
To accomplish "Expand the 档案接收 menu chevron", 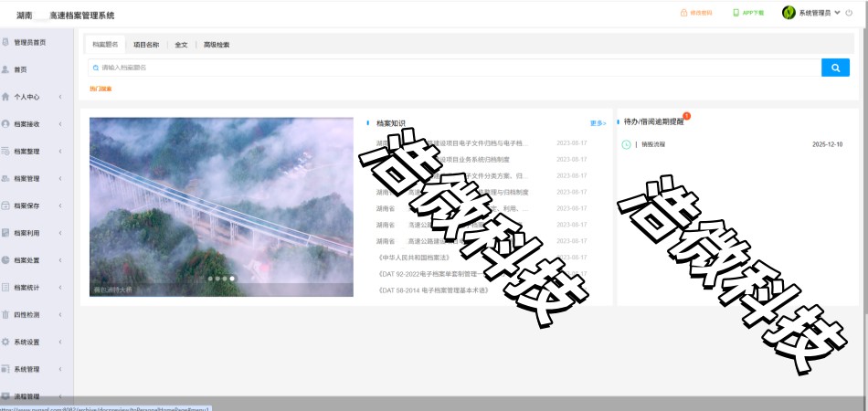I will click(60, 124).
